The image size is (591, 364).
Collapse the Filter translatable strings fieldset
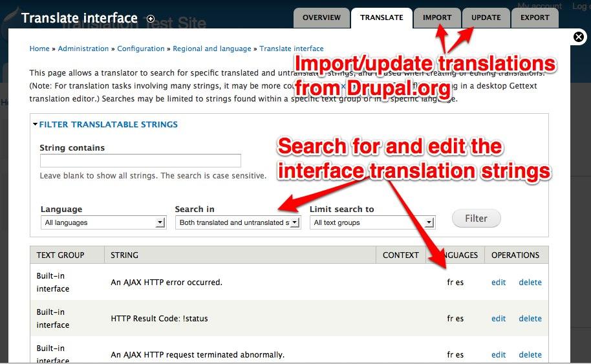(108, 124)
